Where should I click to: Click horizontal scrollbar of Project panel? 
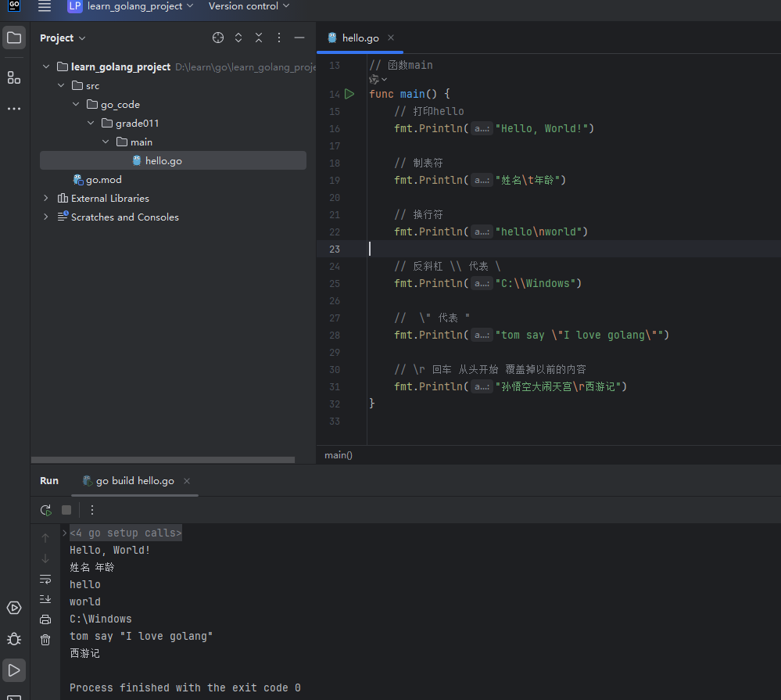click(x=163, y=460)
